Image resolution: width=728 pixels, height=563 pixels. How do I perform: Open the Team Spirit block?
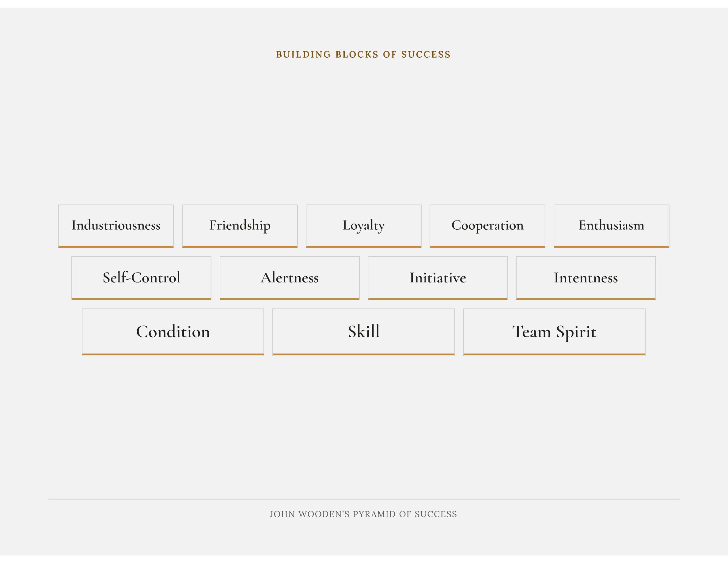tap(554, 332)
